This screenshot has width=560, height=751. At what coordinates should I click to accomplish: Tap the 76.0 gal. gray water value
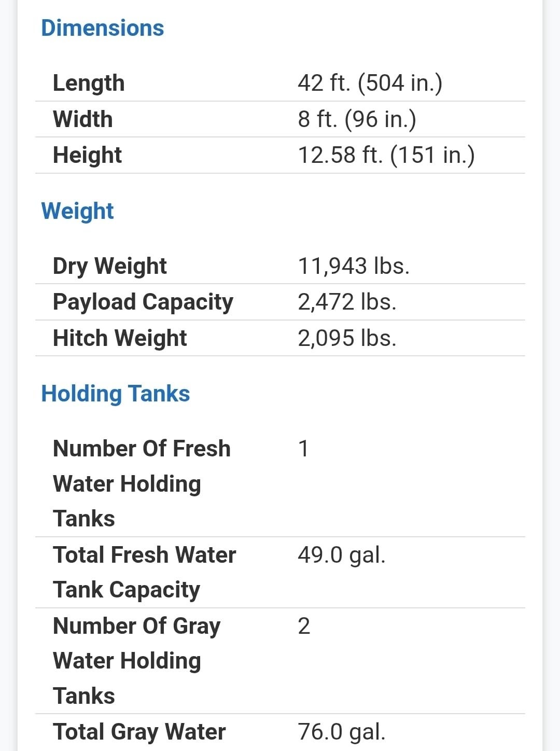point(341,732)
